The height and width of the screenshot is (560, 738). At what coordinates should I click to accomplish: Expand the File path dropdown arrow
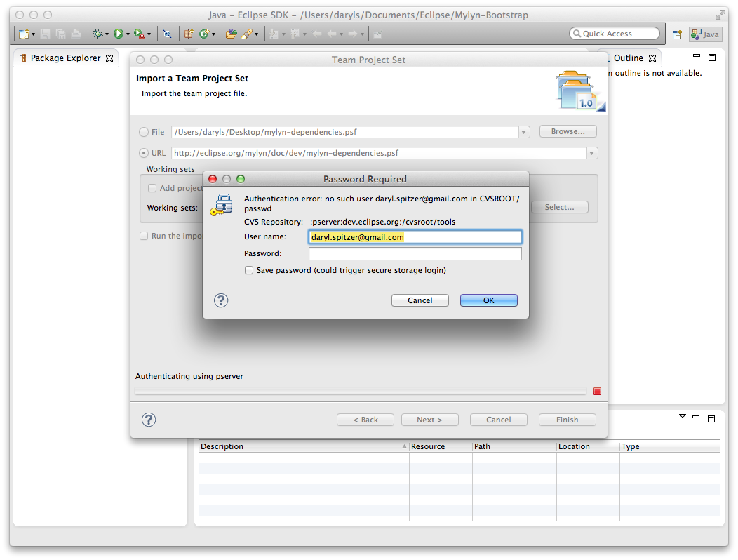[x=523, y=133]
